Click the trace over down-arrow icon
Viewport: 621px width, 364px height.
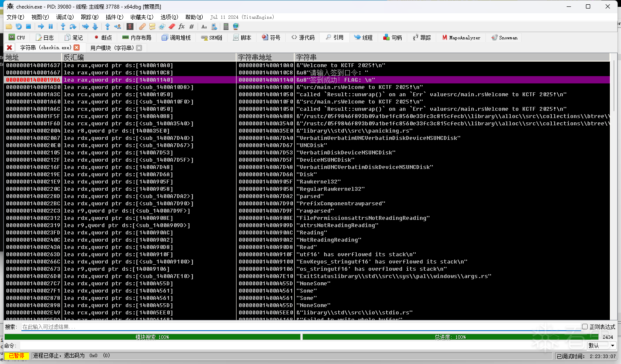(x=95, y=27)
